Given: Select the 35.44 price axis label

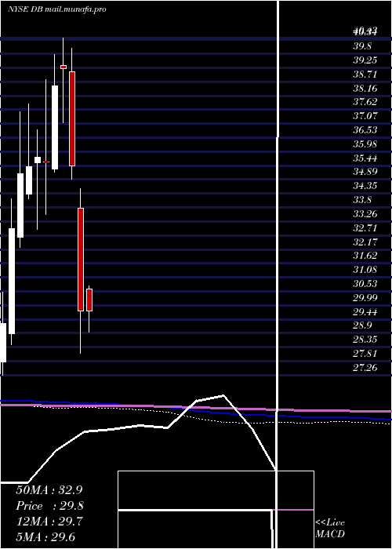Looking at the screenshot, I should (x=365, y=158).
